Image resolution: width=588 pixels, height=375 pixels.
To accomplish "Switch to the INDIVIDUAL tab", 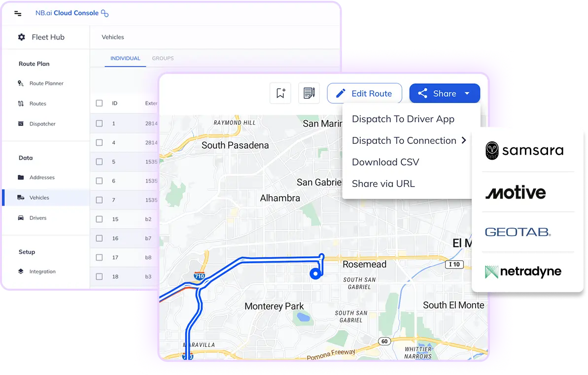I will click(125, 59).
